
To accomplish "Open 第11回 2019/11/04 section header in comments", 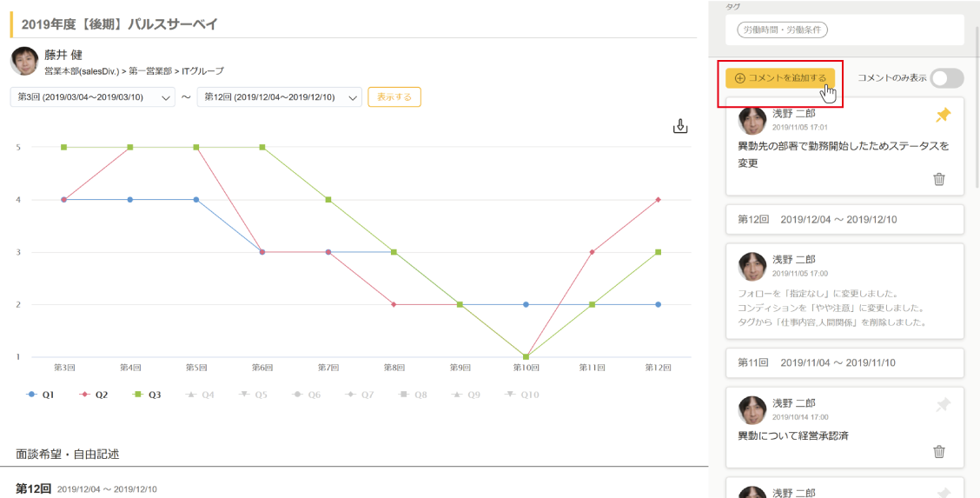I will (x=844, y=362).
